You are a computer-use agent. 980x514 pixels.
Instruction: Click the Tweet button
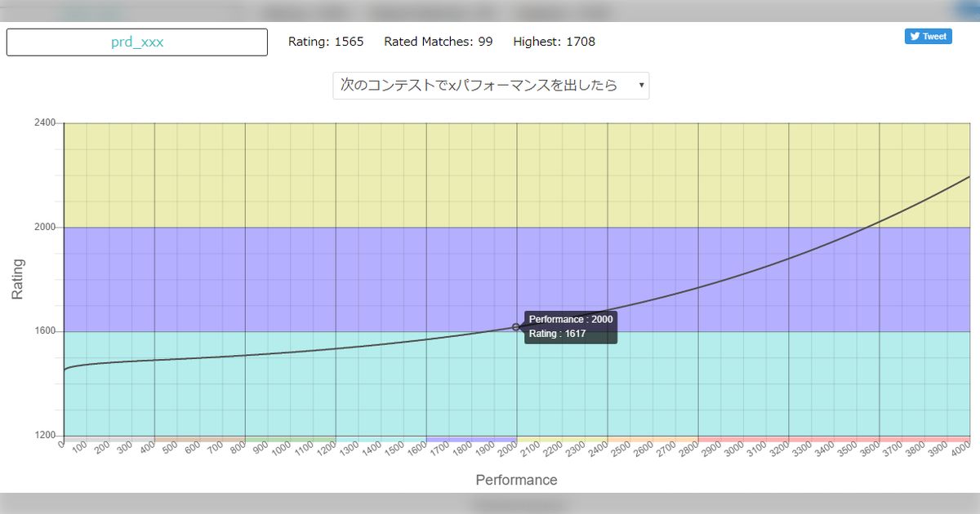928,36
